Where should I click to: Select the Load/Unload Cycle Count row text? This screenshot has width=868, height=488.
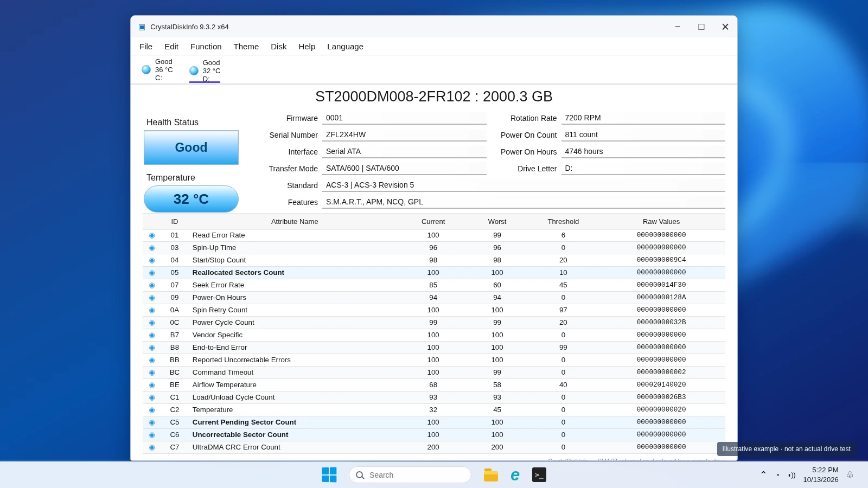tap(233, 397)
